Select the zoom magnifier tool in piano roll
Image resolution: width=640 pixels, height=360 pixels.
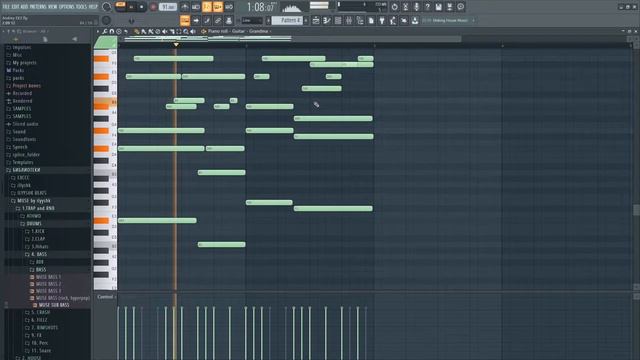[186, 31]
